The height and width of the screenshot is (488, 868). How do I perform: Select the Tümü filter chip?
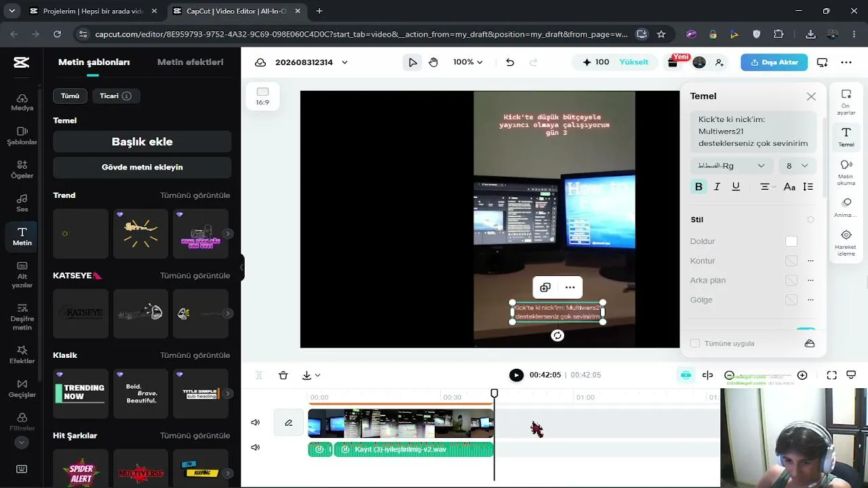pyautogui.click(x=71, y=96)
